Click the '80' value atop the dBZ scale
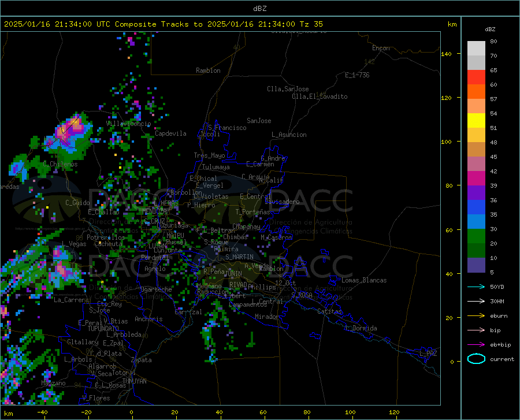Image resolution: width=520 pixels, height=420 pixels. [x=493, y=42]
